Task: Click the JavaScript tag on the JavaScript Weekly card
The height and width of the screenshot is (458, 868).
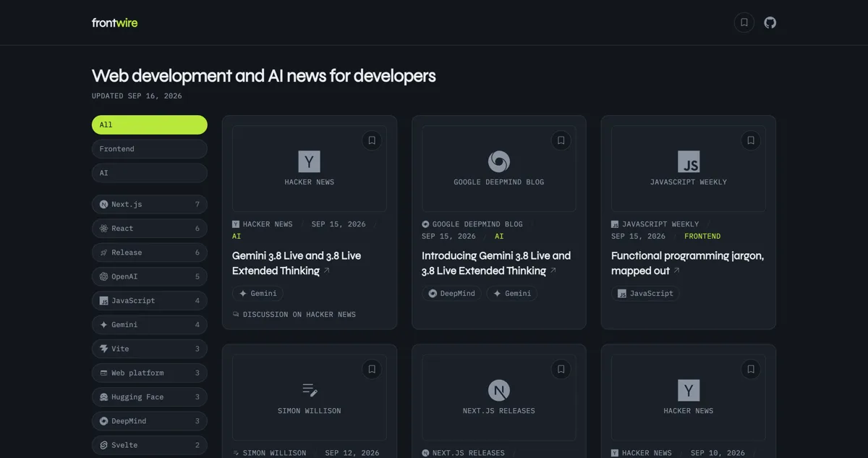Action: 645,293
